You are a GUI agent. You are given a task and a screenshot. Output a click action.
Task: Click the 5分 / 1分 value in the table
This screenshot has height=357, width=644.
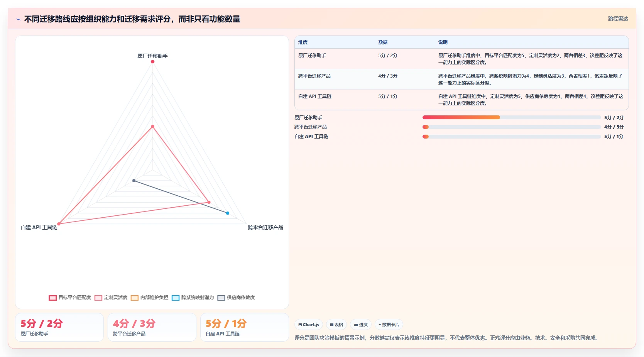click(388, 96)
